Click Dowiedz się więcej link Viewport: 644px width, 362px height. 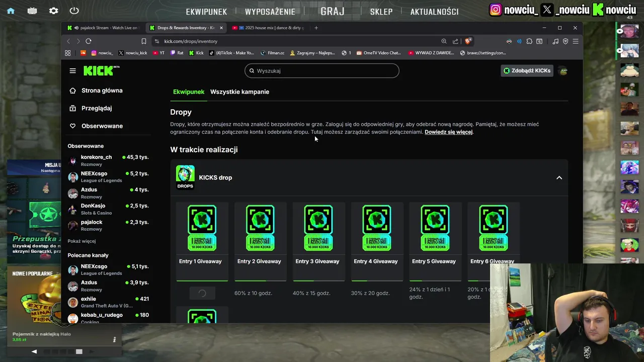click(448, 132)
